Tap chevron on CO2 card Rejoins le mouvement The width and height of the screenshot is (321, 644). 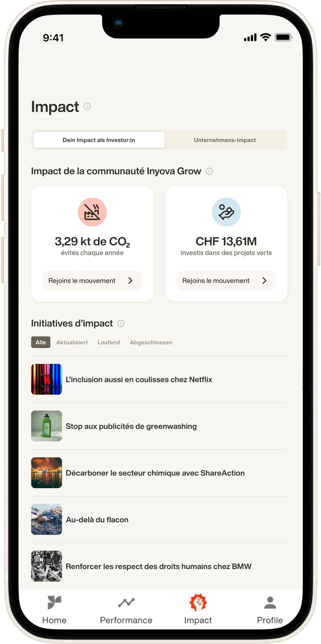[130, 280]
